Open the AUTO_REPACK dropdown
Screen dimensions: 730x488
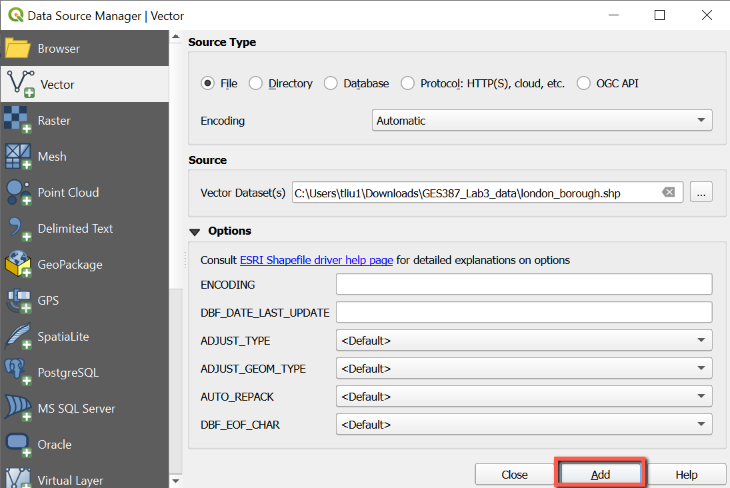click(x=524, y=396)
